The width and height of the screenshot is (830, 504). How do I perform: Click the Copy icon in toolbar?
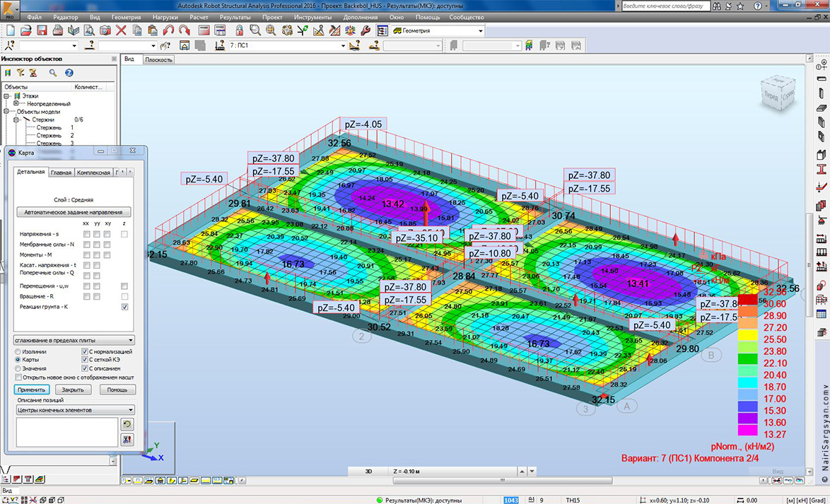click(x=137, y=30)
